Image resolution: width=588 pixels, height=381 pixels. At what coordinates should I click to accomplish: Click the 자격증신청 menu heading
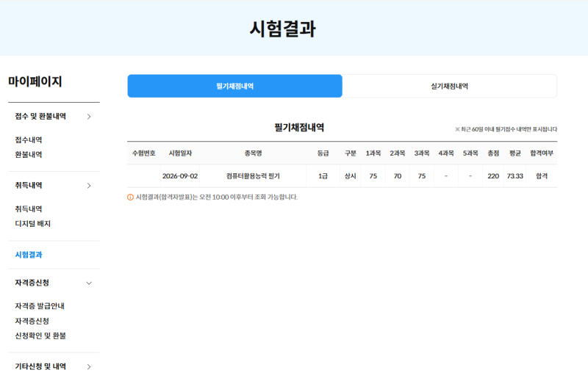point(32,283)
